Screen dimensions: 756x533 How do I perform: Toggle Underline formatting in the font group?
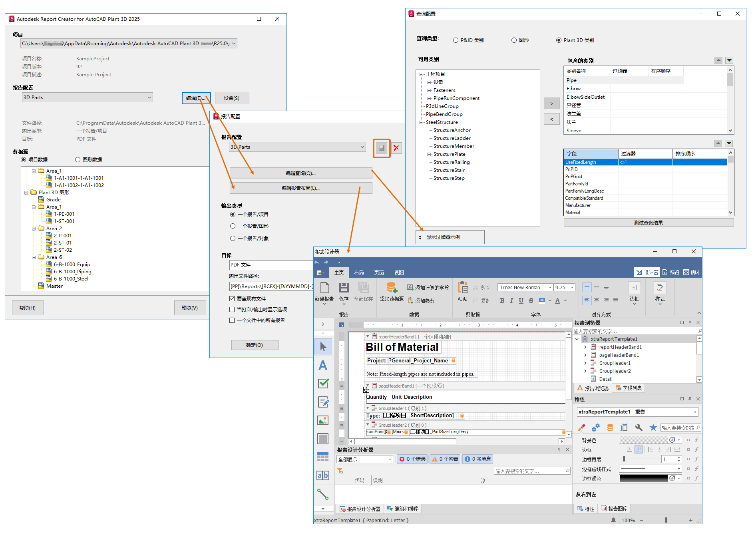tap(521, 300)
